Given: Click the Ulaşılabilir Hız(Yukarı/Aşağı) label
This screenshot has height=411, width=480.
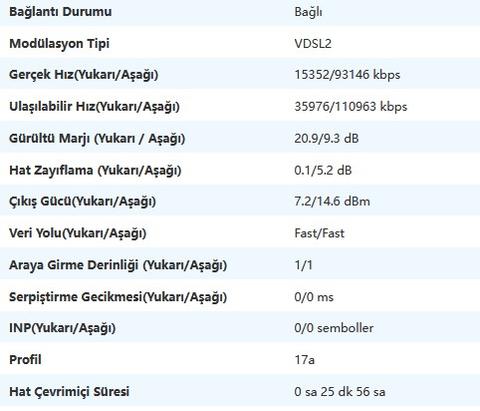Looking at the screenshot, I should [94, 106].
